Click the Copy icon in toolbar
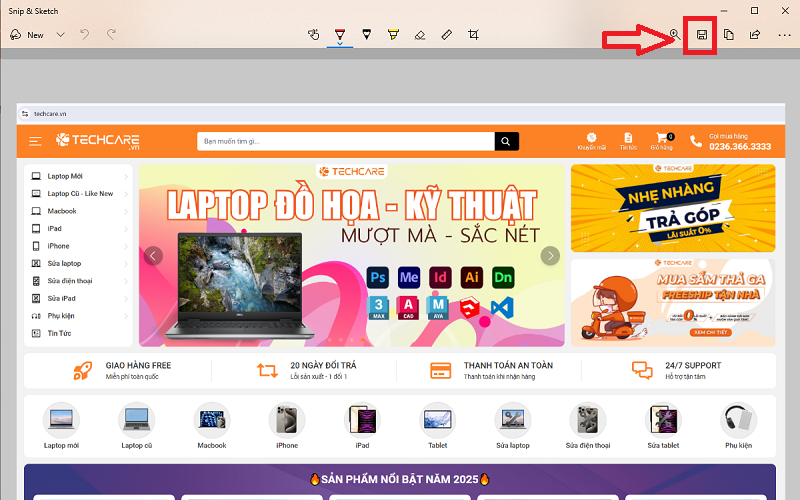The height and width of the screenshot is (500, 800). point(729,35)
